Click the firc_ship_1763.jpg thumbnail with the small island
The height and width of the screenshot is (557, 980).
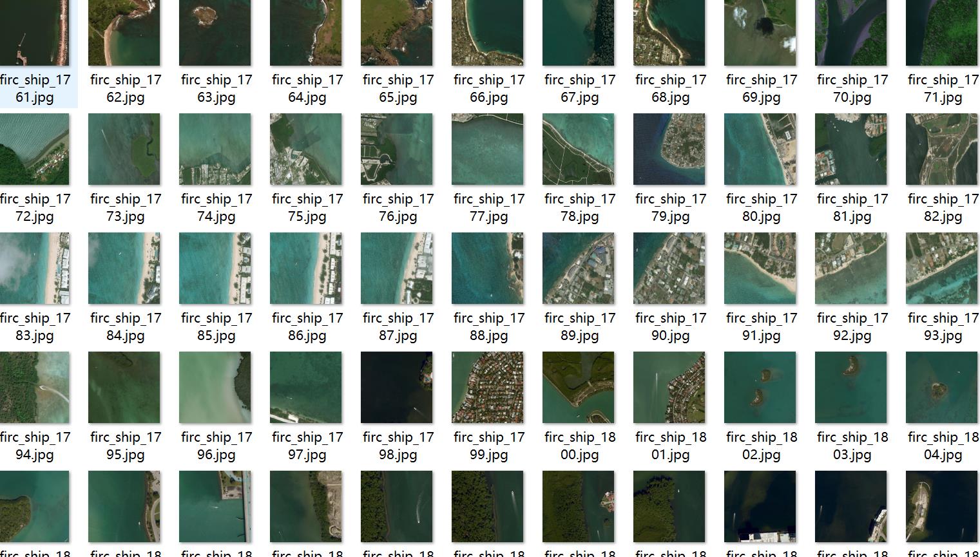pos(215,33)
